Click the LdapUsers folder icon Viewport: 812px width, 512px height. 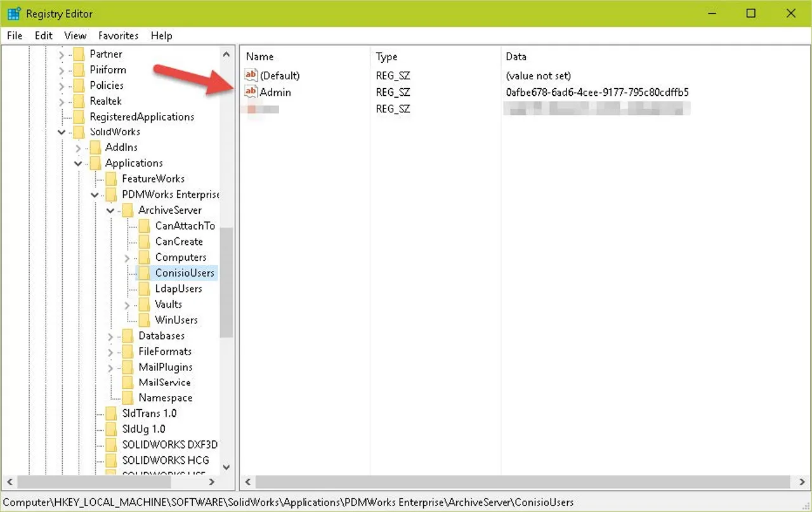point(145,289)
